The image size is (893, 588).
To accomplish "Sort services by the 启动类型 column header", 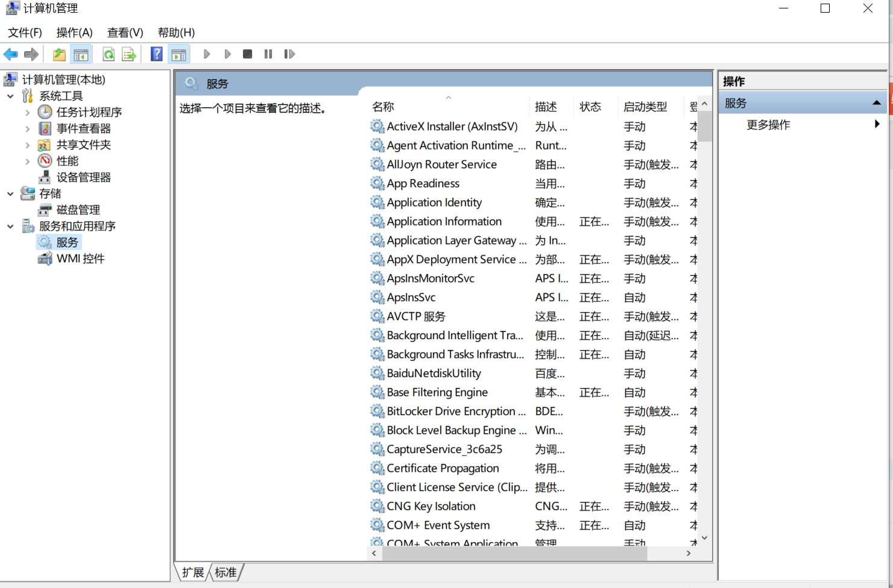I will click(645, 107).
